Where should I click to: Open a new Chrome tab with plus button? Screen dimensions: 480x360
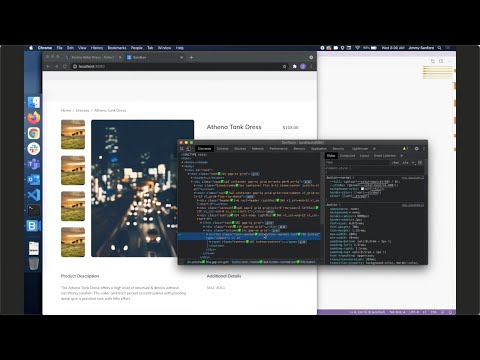[x=191, y=57]
